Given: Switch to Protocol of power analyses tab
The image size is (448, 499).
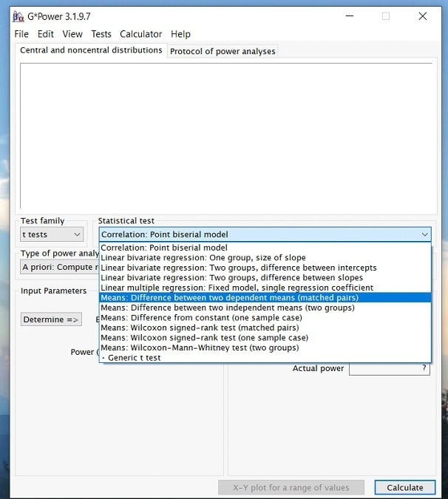Looking at the screenshot, I should [223, 51].
